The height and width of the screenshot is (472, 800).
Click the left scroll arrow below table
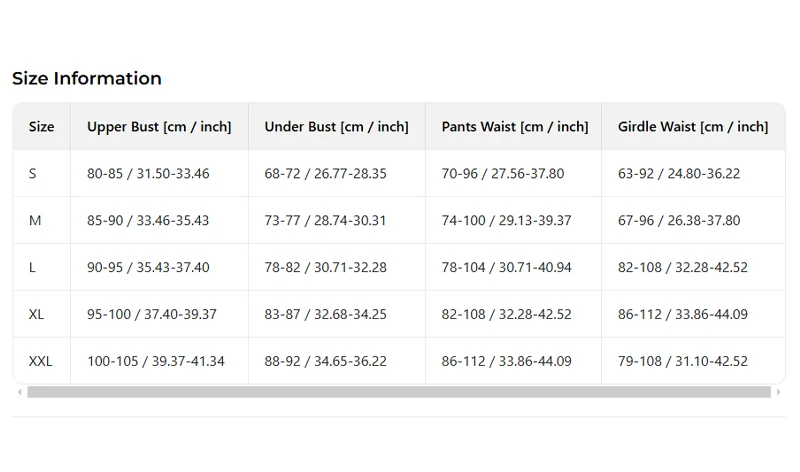19,392
